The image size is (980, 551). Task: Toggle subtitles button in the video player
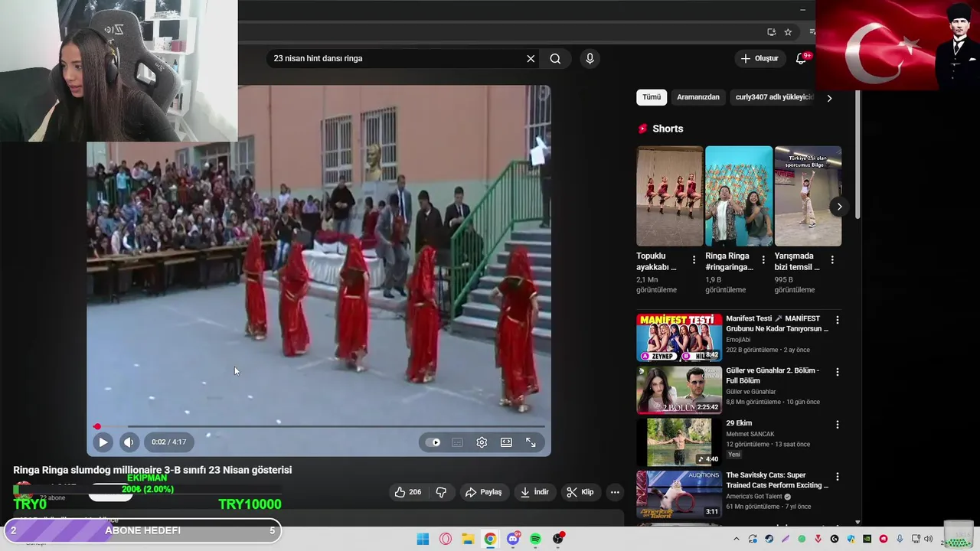pos(457,442)
